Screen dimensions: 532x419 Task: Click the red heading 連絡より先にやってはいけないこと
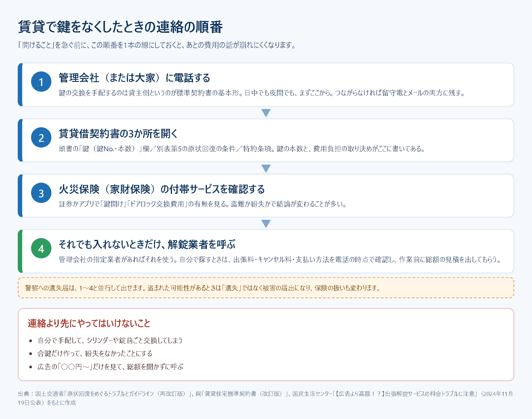point(89,323)
